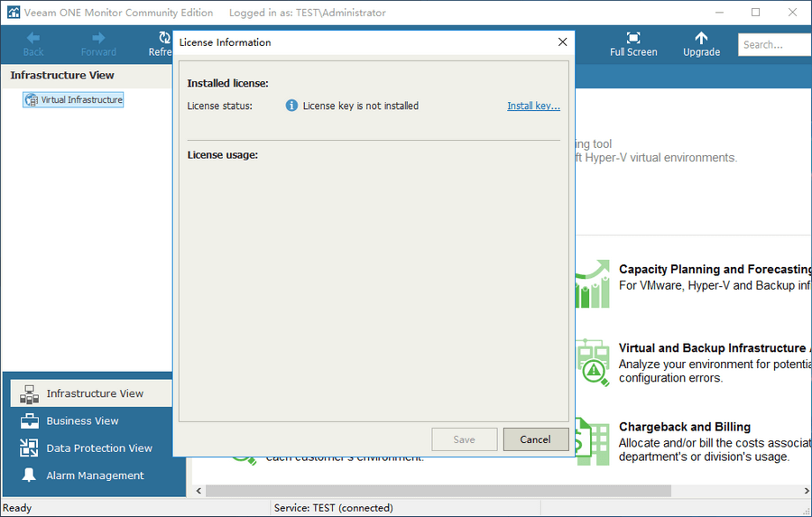Click the horizontal scrollbar thumb
Screen dimensions: 812x517
(x=438, y=491)
